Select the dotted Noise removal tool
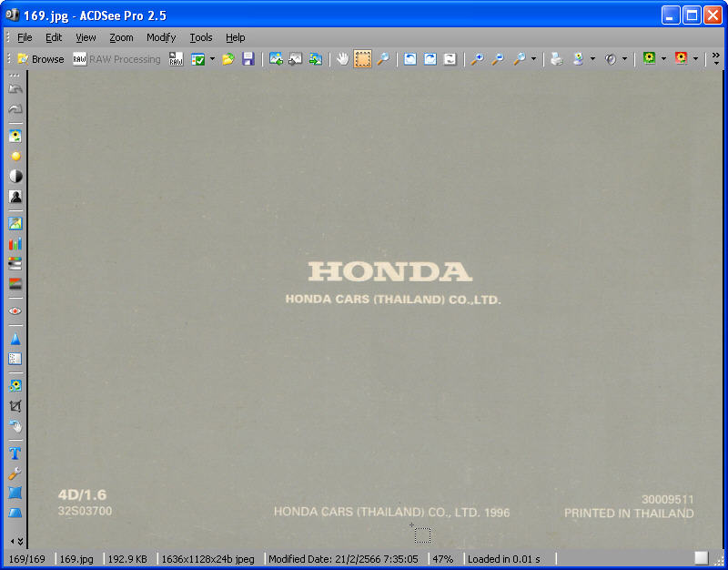Screen dimensions: 728x570 (15, 359)
